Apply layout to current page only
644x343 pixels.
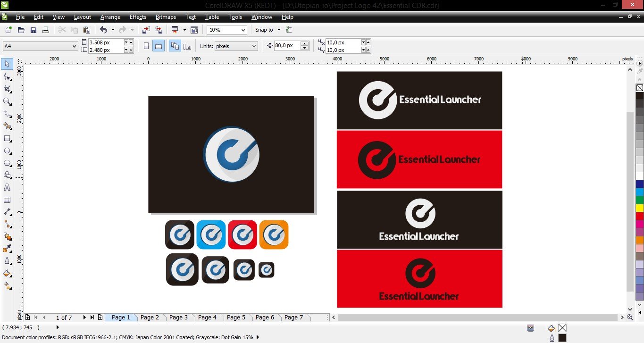[x=187, y=46]
